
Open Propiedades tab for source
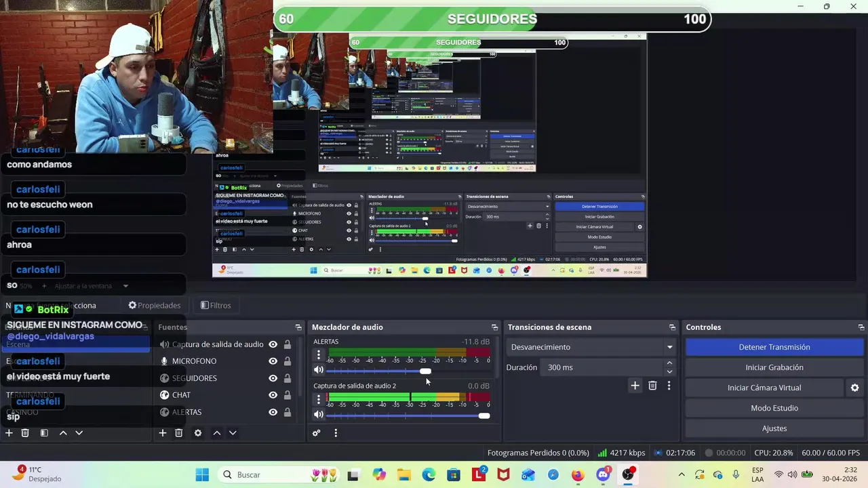[x=155, y=306]
